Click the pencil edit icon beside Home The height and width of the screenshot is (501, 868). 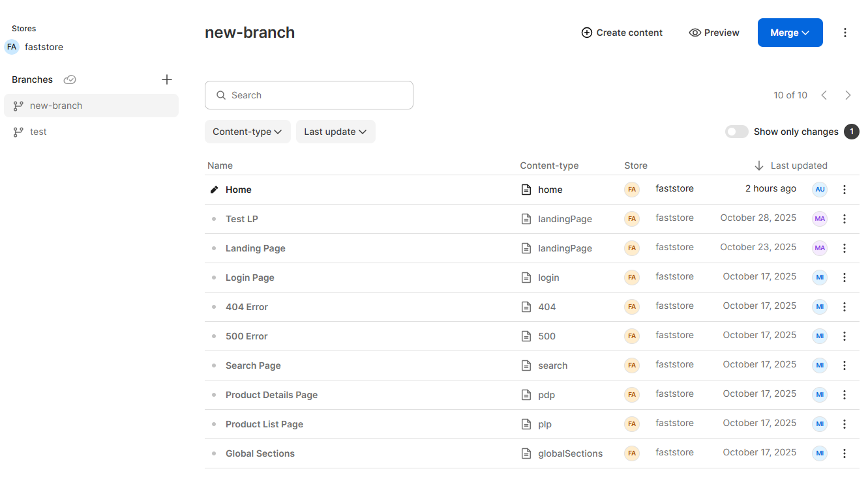click(x=214, y=190)
